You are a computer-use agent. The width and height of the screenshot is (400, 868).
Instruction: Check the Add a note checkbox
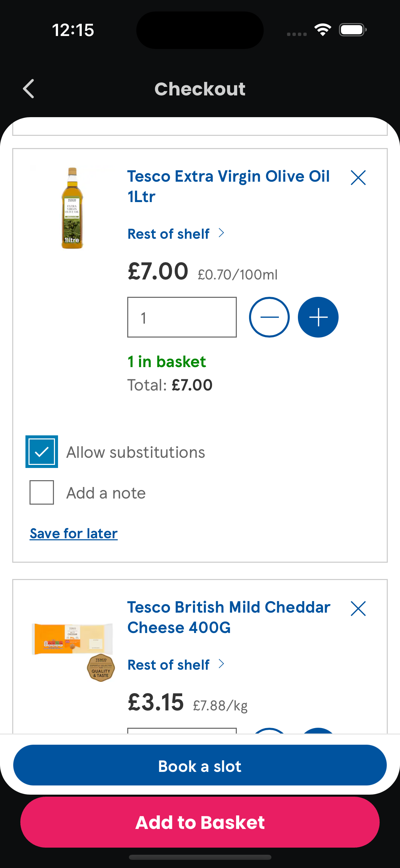click(42, 492)
